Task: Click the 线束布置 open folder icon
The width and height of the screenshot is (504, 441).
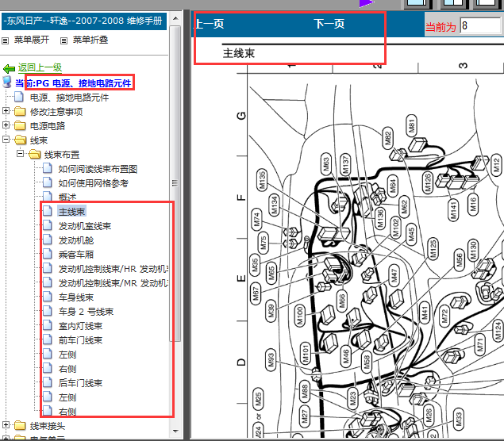Action: pos(34,154)
